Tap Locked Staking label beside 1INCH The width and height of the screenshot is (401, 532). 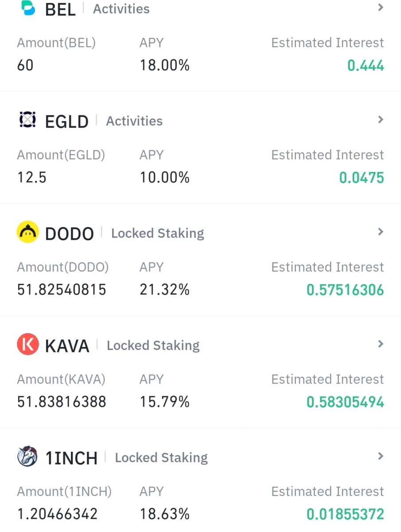[x=161, y=458]
